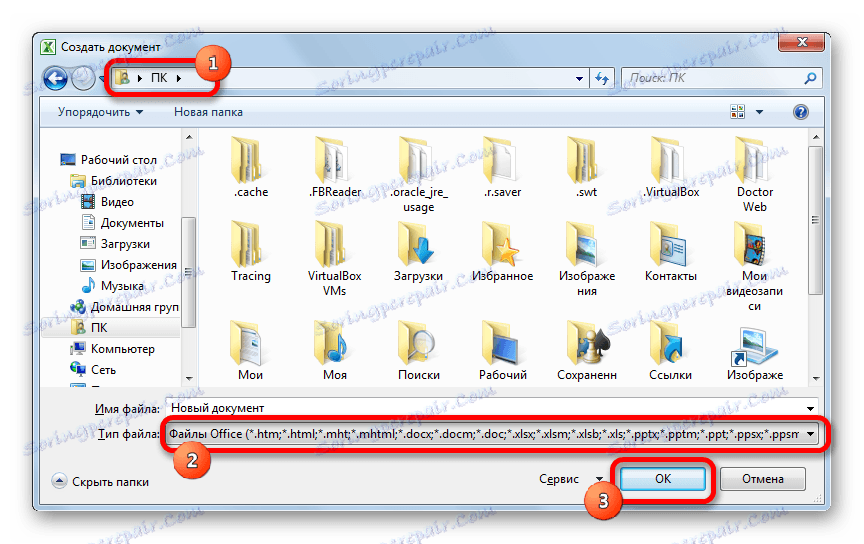
Task: Open the Упорядочить menu
Action: tap(100, 112)
